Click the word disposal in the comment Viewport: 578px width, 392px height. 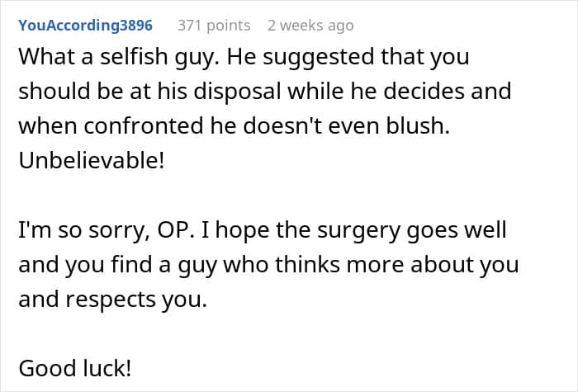pyautogui.click(x=238, y=92)
